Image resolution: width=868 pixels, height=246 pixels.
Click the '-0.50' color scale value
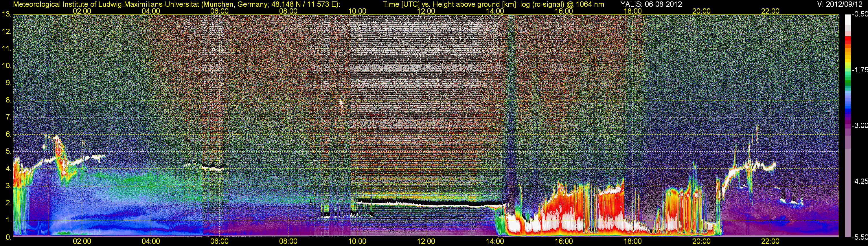pyautogui.click(x=860, y=14)
